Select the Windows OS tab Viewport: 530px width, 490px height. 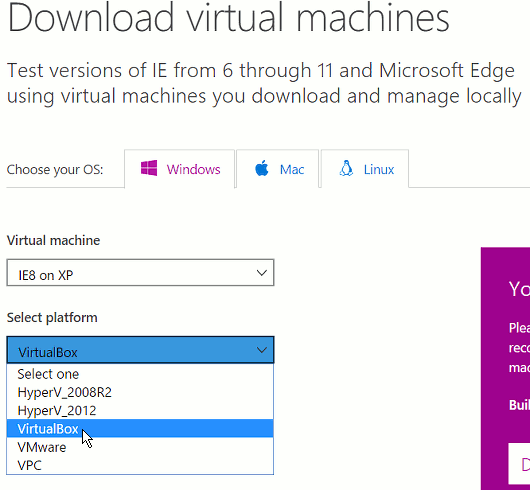point(179,169)
